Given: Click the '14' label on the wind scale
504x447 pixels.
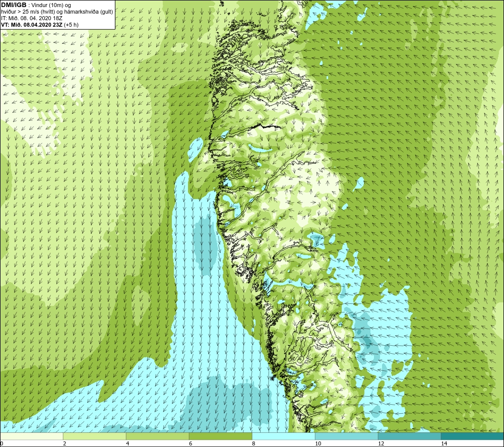Looking at the screenshot, I should pos(444,444).
